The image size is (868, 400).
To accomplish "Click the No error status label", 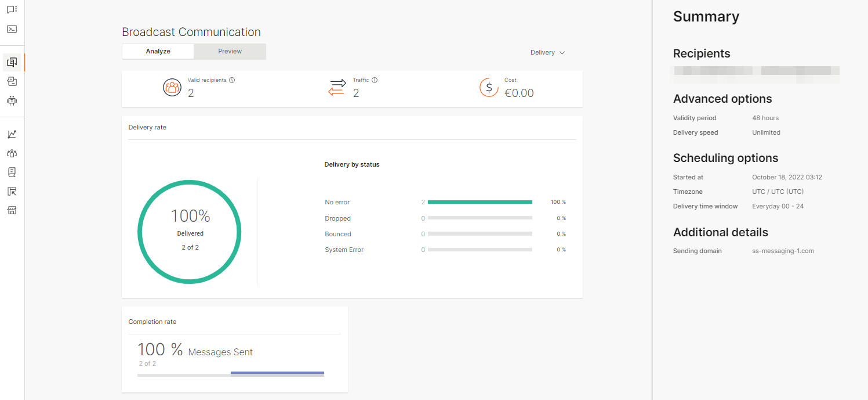I will coord(337,202).
